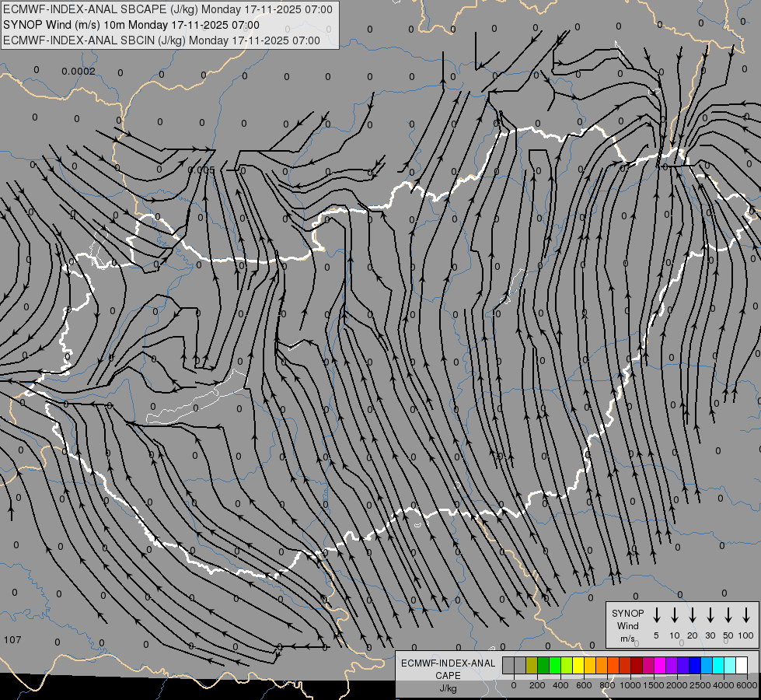Screen dimensions: 761x700
Task: Click the SYNOP Wind 10m title line
Action: pos(131,25)
